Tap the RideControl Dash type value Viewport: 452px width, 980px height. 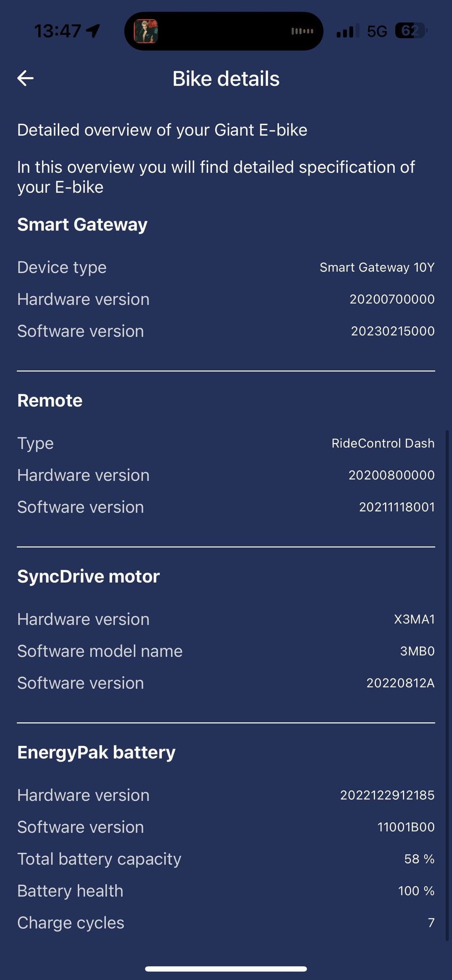click(383, 443)
